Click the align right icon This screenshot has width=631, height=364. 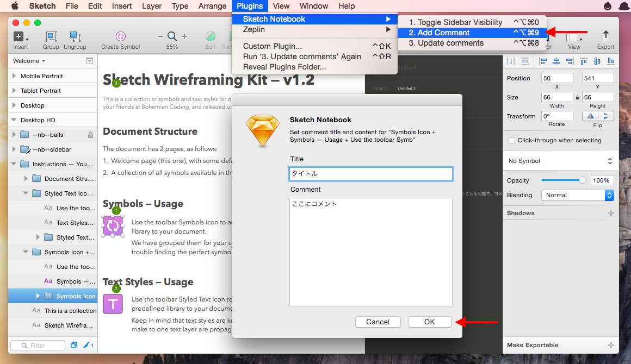click(x=570, y=61)
